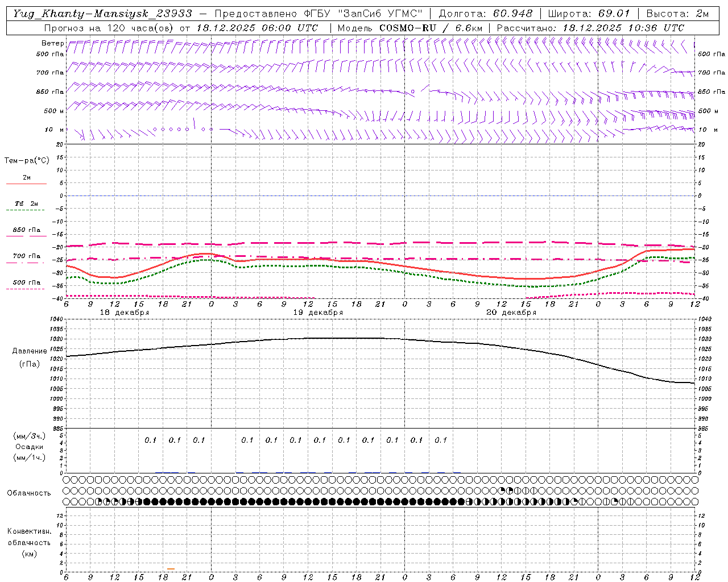Click the 20 декабря date label

[511, 313]
